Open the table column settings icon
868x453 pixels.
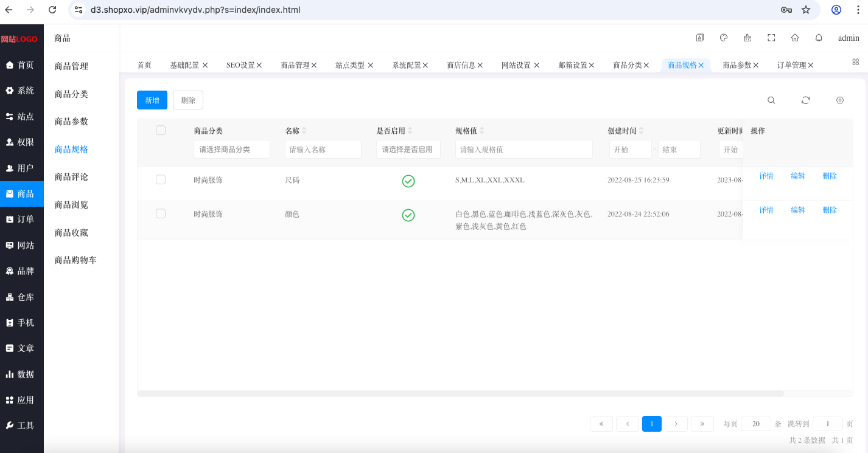(x=840, y=100)
